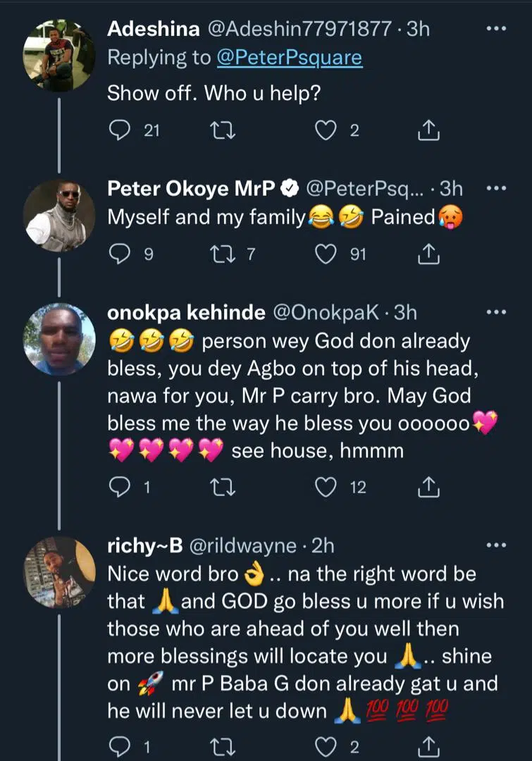The image size is (532, 761).
Task: Share Peter Okoye MrP's tweet
Action: (428, 254)
